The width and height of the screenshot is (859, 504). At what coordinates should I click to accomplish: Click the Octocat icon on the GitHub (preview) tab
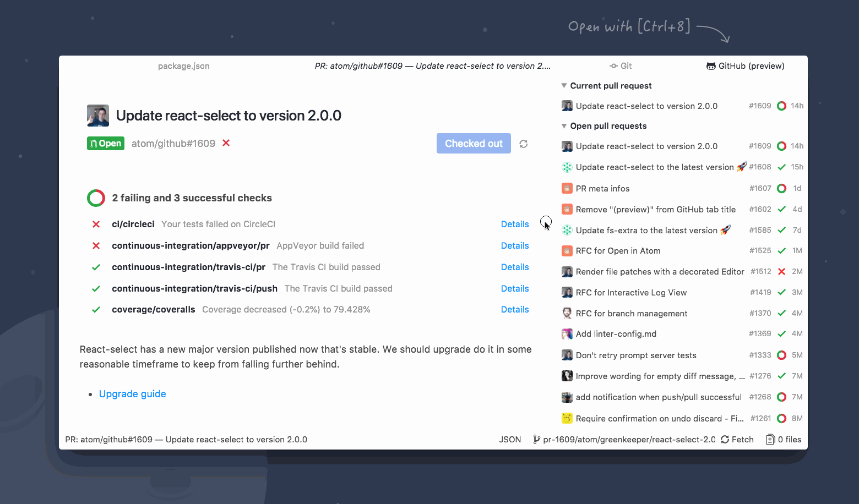pyautogui.click(x=711, y=65)
